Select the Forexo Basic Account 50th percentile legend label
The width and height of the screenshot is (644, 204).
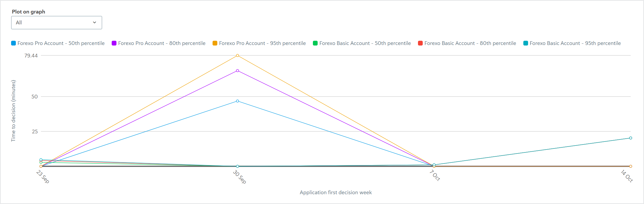click(x=365, y=43)
